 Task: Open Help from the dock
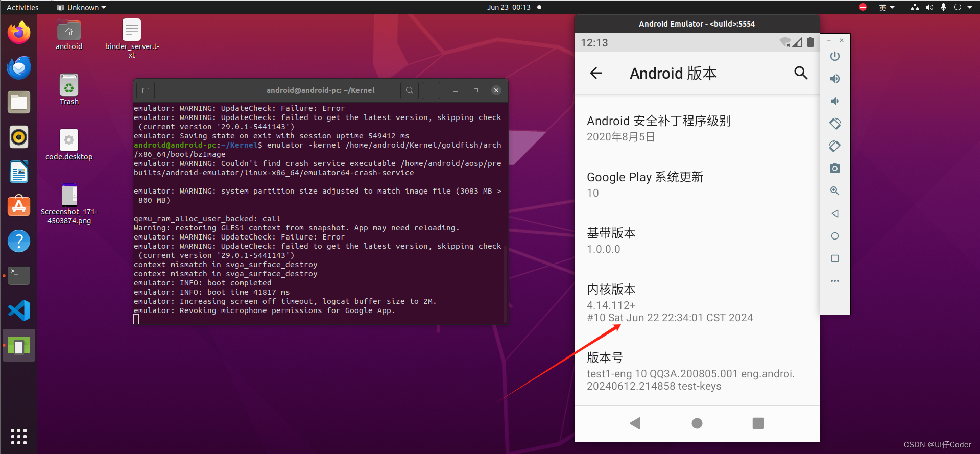coord(19,241)
